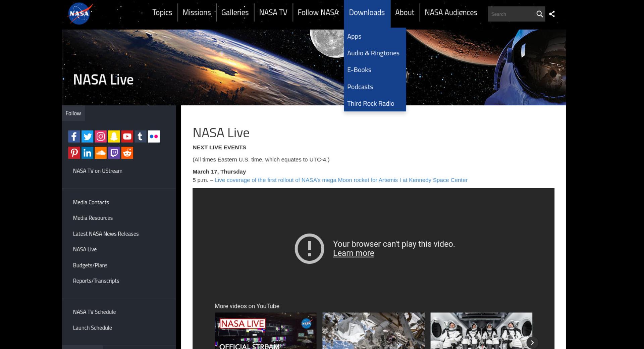Image resolution: width=644 pixels, height=349 pixels.
Task: Open NASA Live Official Stream thumbnail
Action: click(266, 331)
